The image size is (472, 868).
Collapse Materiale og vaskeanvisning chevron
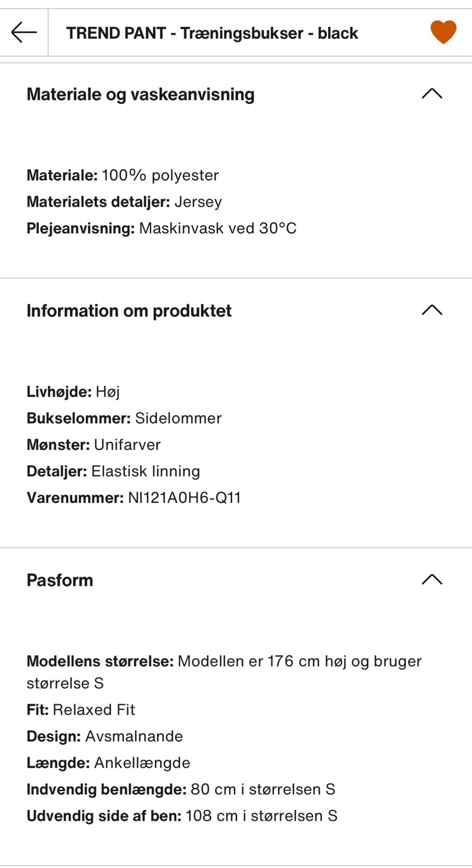click(x=432, y=94)
